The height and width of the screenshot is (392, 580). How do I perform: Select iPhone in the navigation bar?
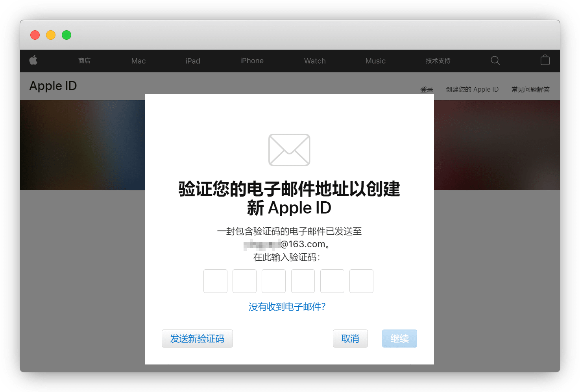point(252,61)
